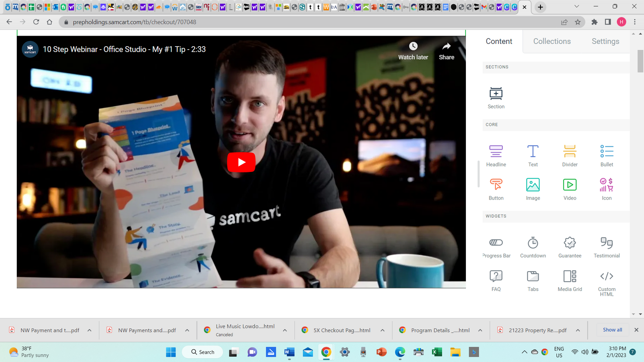Viewport: 644px width, 362px height.
Task: Add the Guarantee widget
Action: (x=569, y=247)
